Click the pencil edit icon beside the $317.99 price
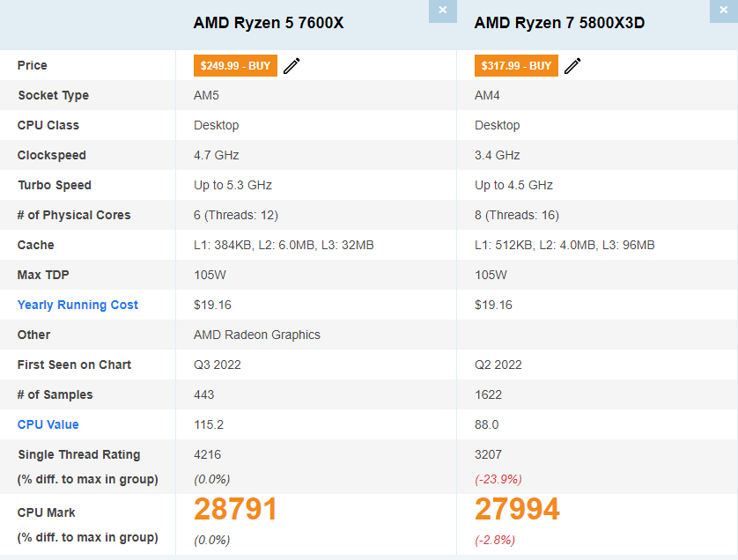 coord(572,66)
